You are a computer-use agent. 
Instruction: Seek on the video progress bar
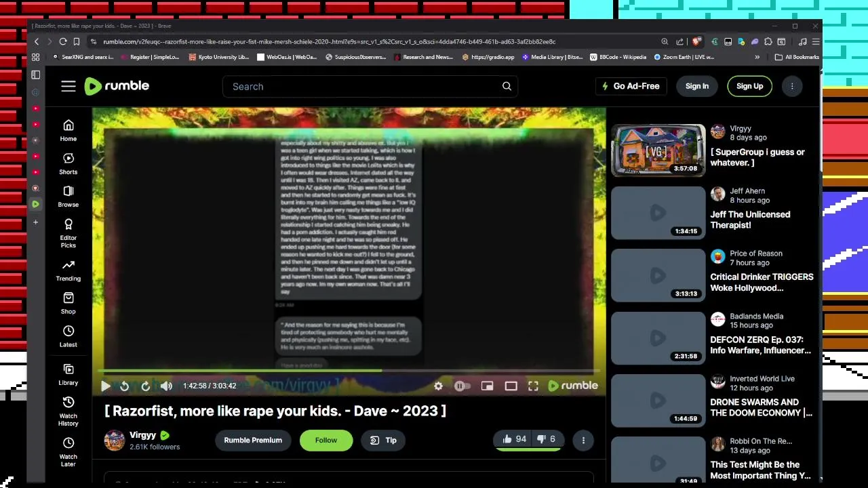pyautogui.click(x=349, y=371)
